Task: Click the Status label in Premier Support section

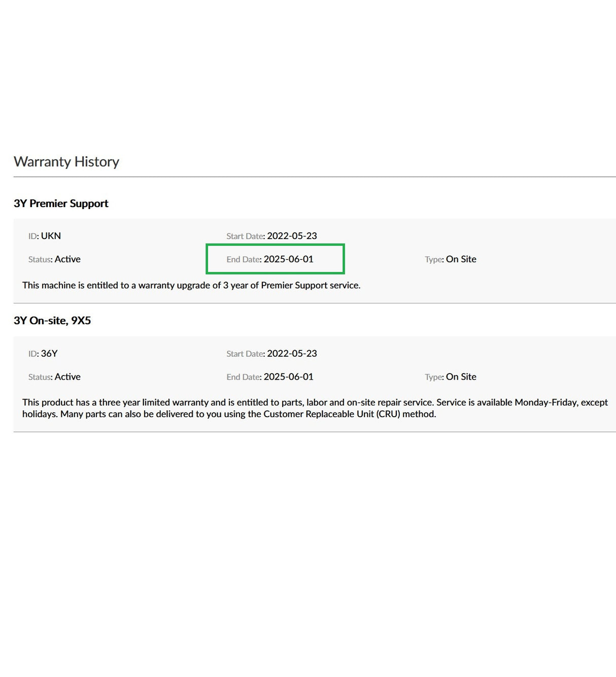Action: pos(40,260)
